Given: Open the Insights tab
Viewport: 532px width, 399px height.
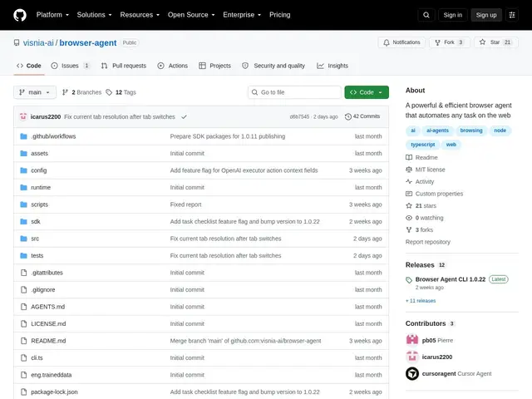Looking at the screenshot, I should point(332,66).
